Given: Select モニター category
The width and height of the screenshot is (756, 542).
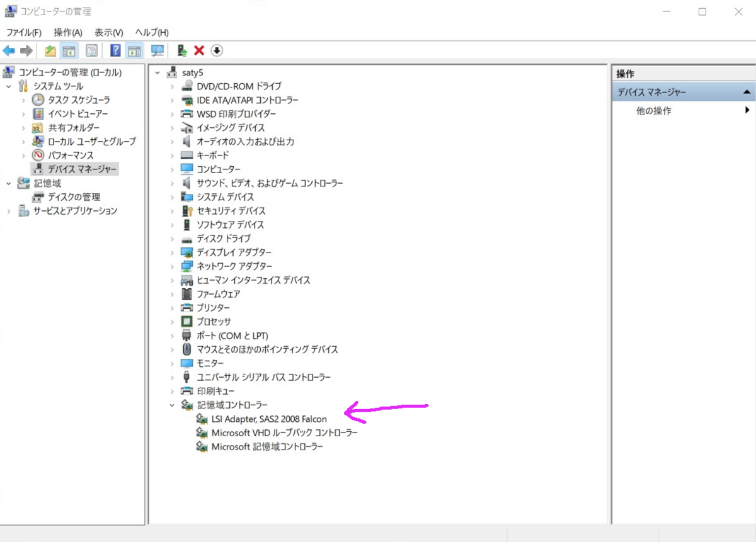Looking at the screenshot, I should pyautogui.click(x=210, y=363).
